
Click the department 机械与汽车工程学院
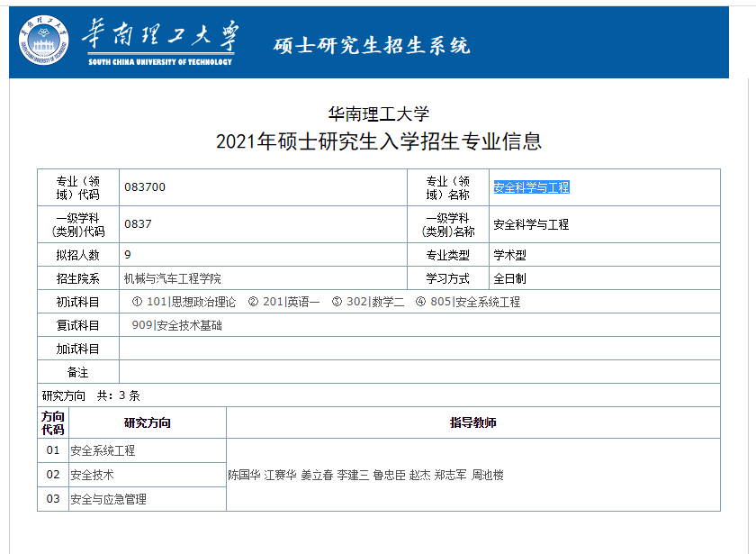172,278
